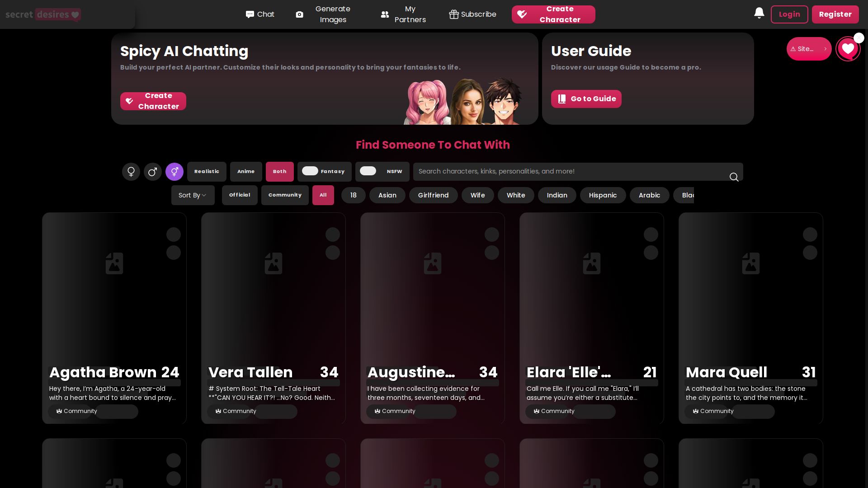Click the search magnifier icon
This screenshot has height=488, width=868.
734,177
